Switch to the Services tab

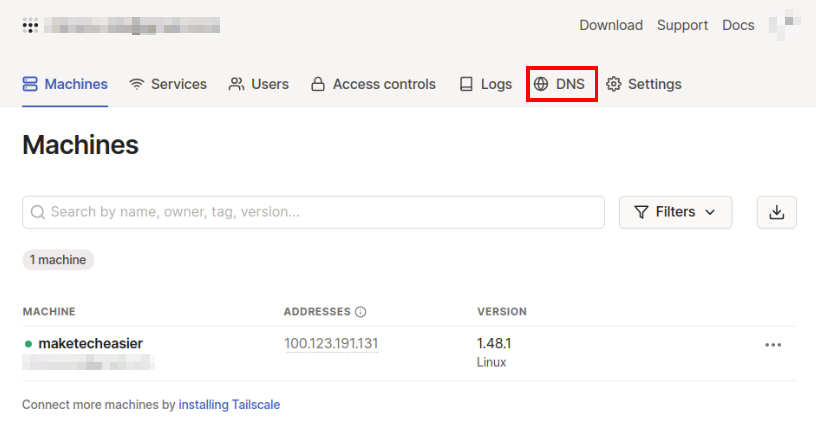tap(168, 84)
